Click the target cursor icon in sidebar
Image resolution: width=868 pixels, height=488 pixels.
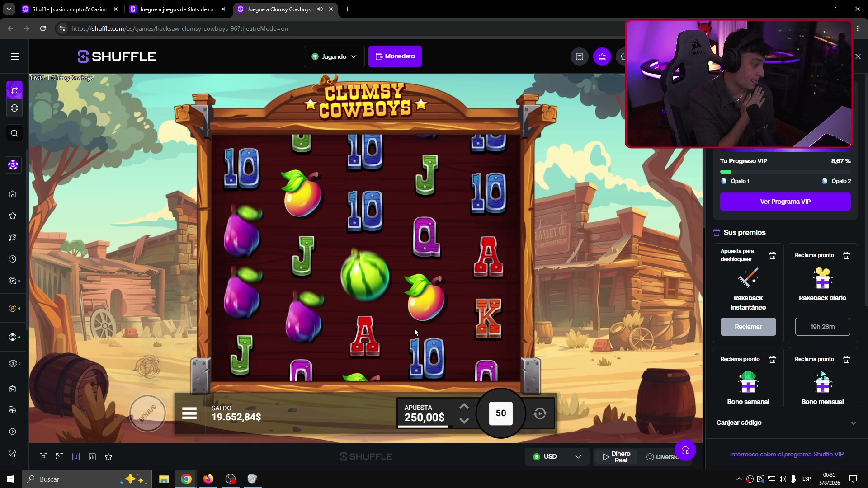coord(13,281)
